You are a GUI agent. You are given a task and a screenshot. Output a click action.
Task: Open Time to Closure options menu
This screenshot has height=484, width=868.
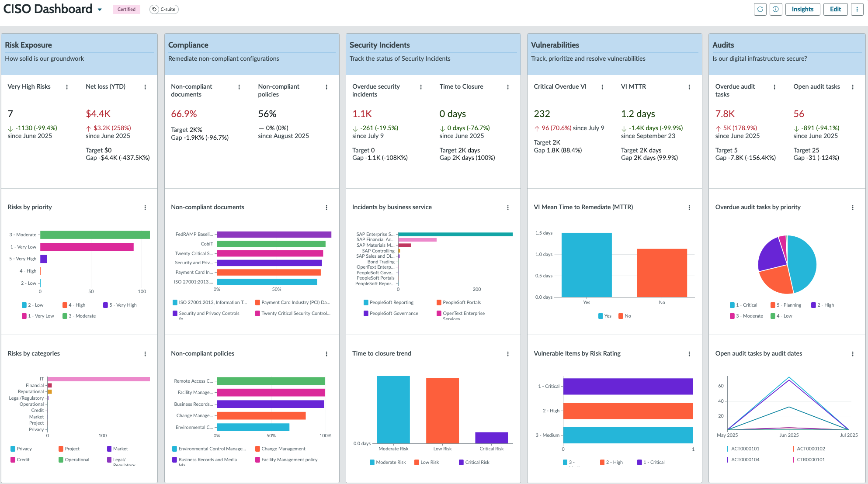[508, 87]
